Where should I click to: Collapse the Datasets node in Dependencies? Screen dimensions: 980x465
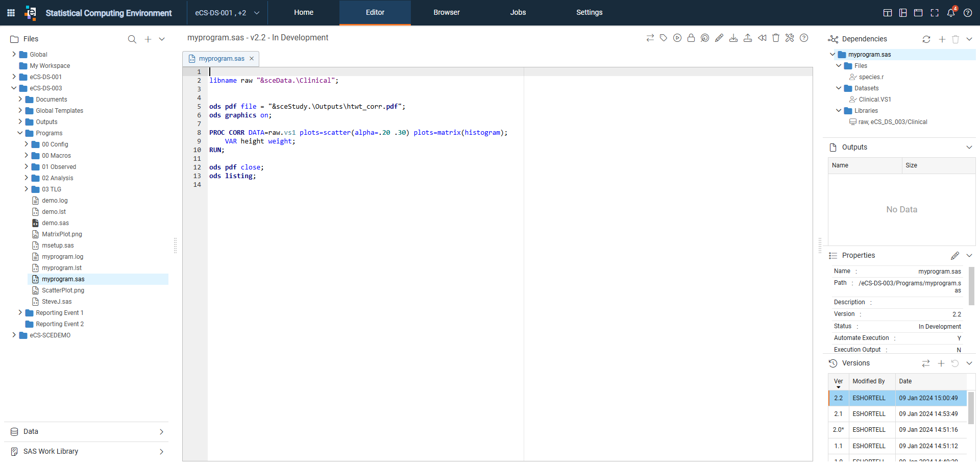click(839, 88)
